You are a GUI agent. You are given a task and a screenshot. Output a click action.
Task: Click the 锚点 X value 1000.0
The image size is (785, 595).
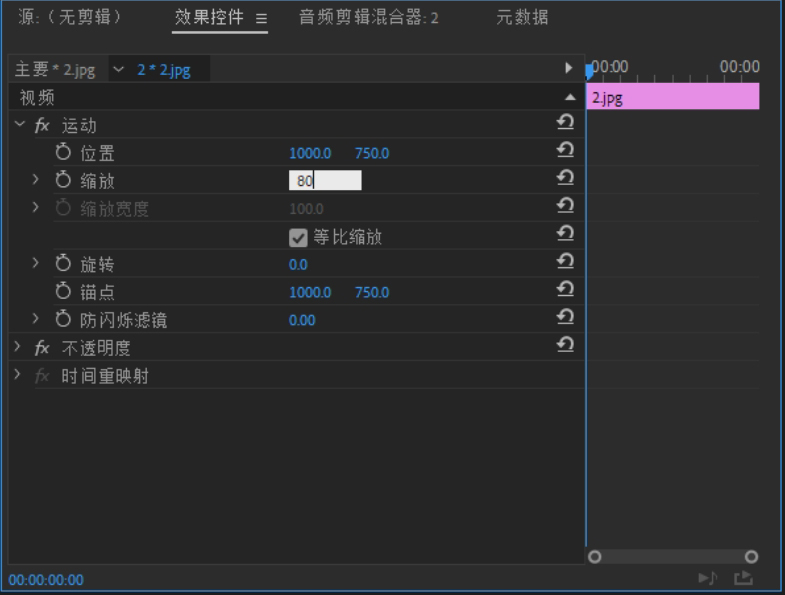click(x=310, y=292)
